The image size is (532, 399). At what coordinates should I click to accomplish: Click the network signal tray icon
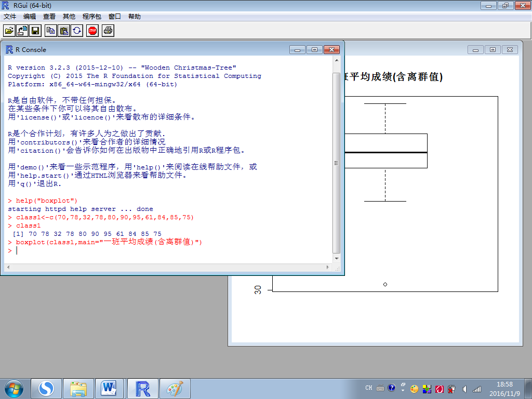[477, 389]
